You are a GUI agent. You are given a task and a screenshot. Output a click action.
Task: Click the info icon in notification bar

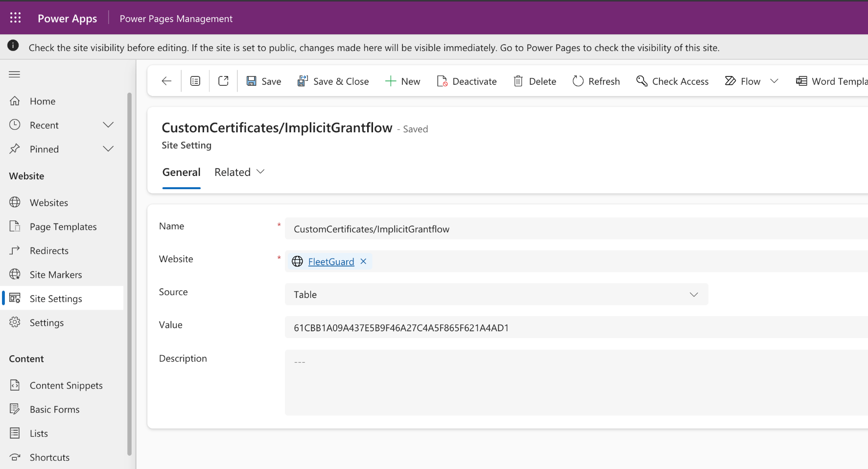[13, 46]
